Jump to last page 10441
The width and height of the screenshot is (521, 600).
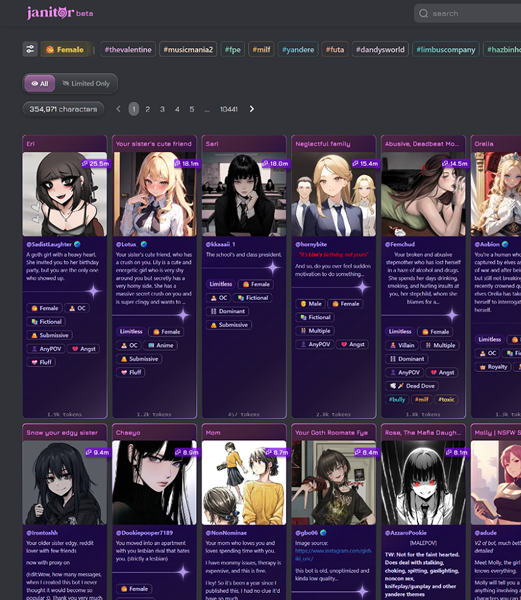click(229, 109)
